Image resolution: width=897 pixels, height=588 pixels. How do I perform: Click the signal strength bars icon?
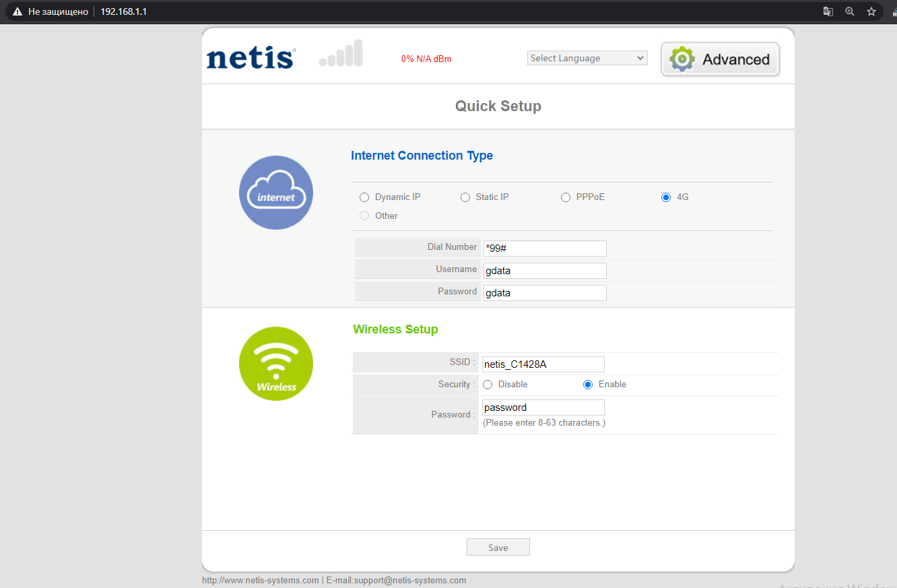point(341,54)
